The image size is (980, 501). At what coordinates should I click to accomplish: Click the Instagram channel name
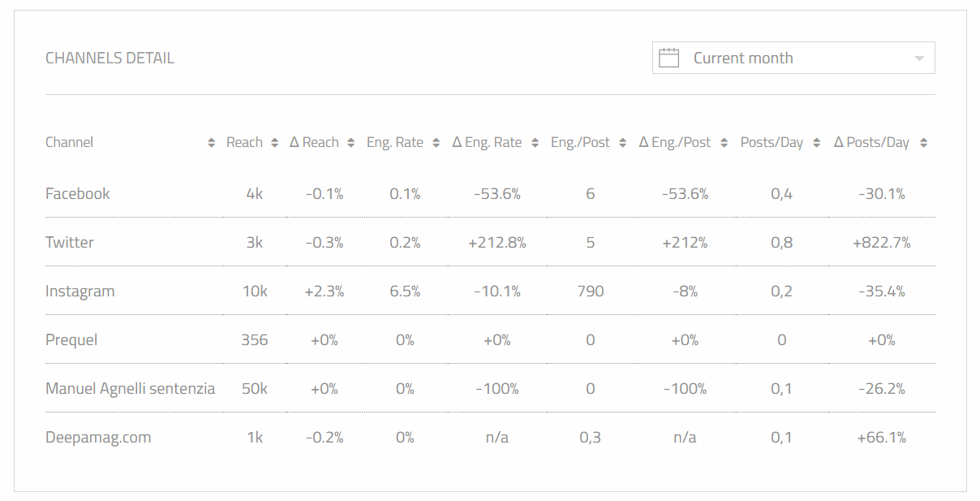tap(80, 292)
